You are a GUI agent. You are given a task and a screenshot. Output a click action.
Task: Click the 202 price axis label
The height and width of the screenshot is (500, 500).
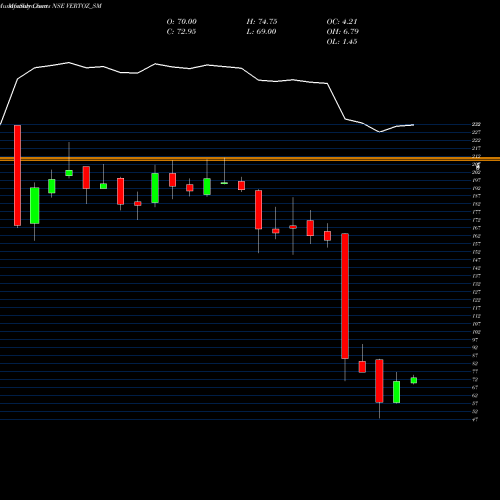(x=476, y=172)
